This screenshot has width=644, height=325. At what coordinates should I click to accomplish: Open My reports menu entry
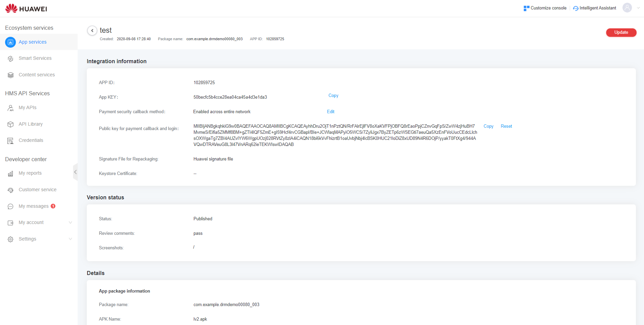coord(30,173)
